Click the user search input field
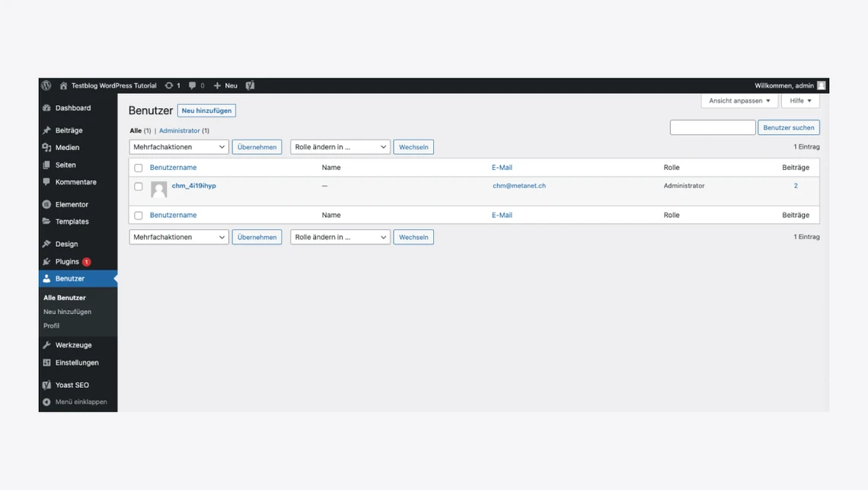 click(712, 127)
